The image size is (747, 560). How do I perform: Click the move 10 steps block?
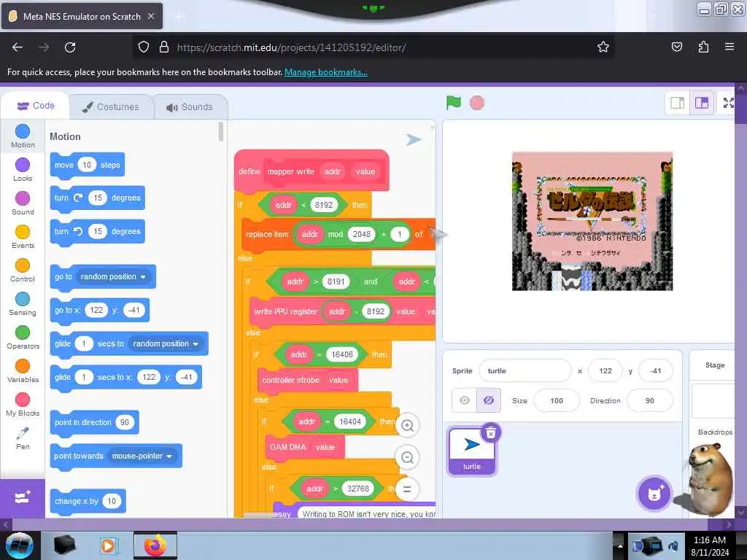coord(88,166)
